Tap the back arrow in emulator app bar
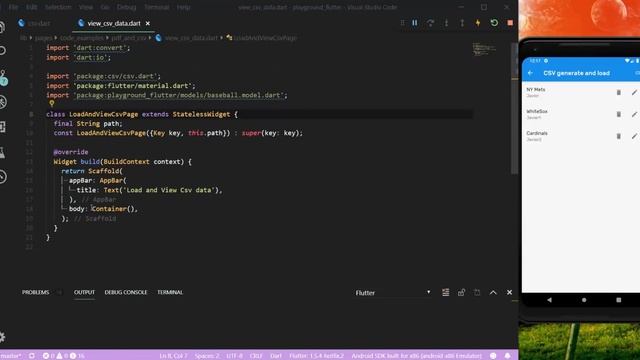Image resolution: width=640 pixels, height=360 pixels. [x=530, y=73]
